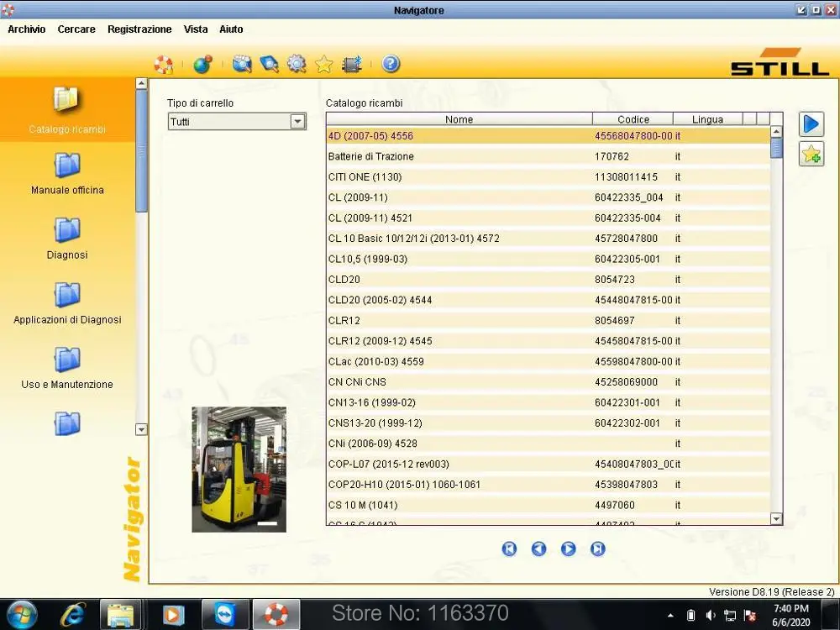Screen dimensions: 840x630
Task: Click the globe icon in toolbar
Action: pyautogui.click(x=202, y=65)
